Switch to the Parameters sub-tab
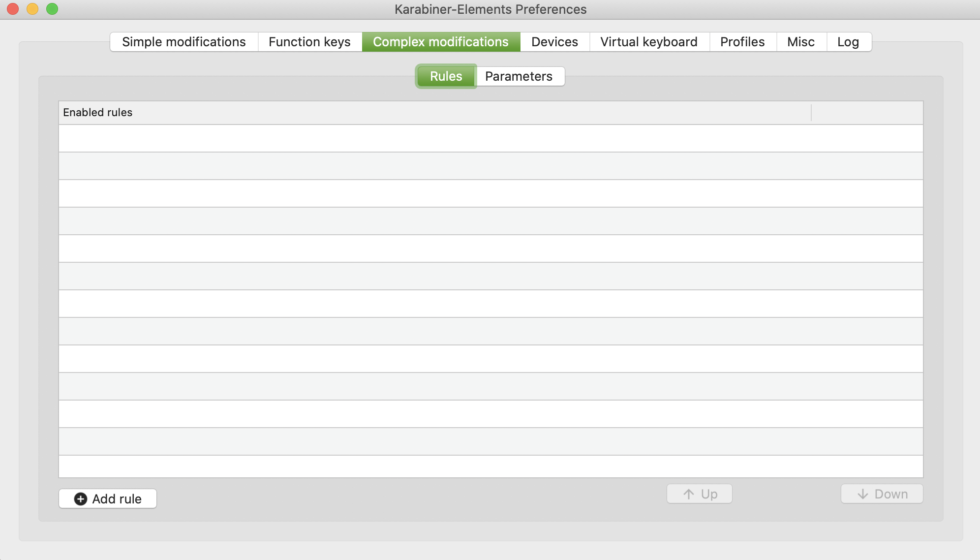980x560 pixels. point(519,76)
